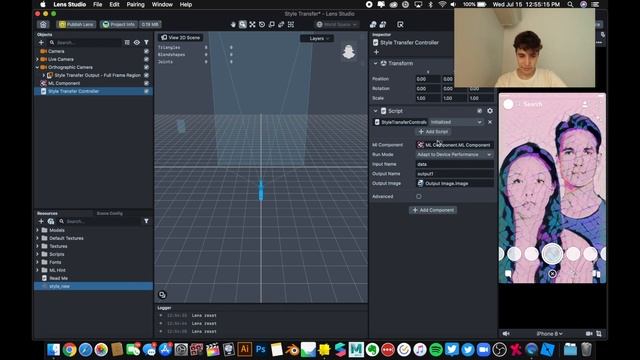Open the Initialized event dropdown

[x=456, y=122]
